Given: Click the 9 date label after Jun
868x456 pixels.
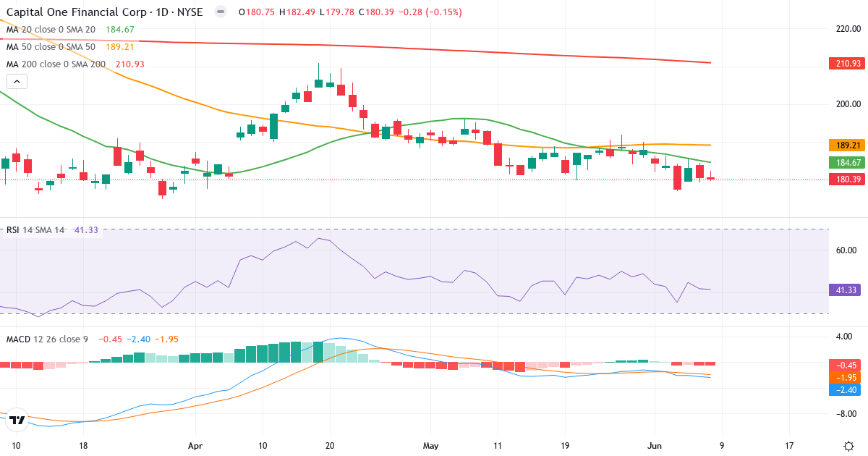Looking at the screenshot, I should point(721,446).
